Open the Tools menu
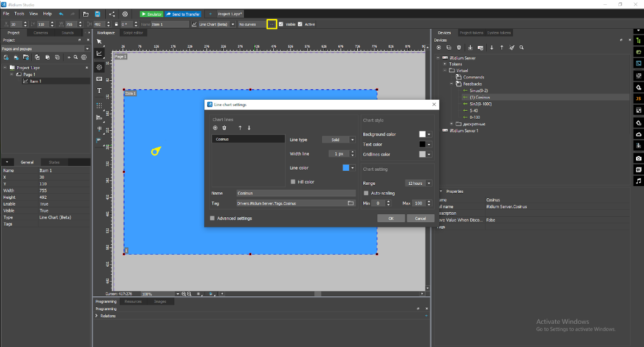The width and height of the screenshot is (644, 347). (x=20, y=13)
